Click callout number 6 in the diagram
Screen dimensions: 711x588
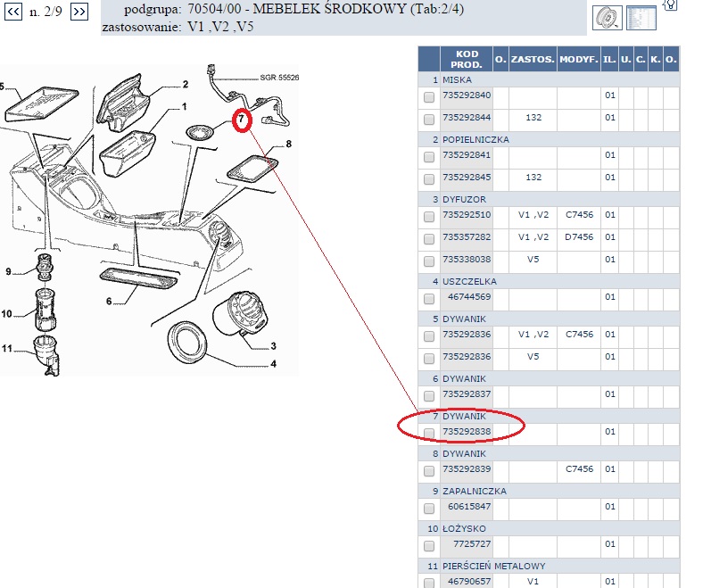click(x=109, y=302)
